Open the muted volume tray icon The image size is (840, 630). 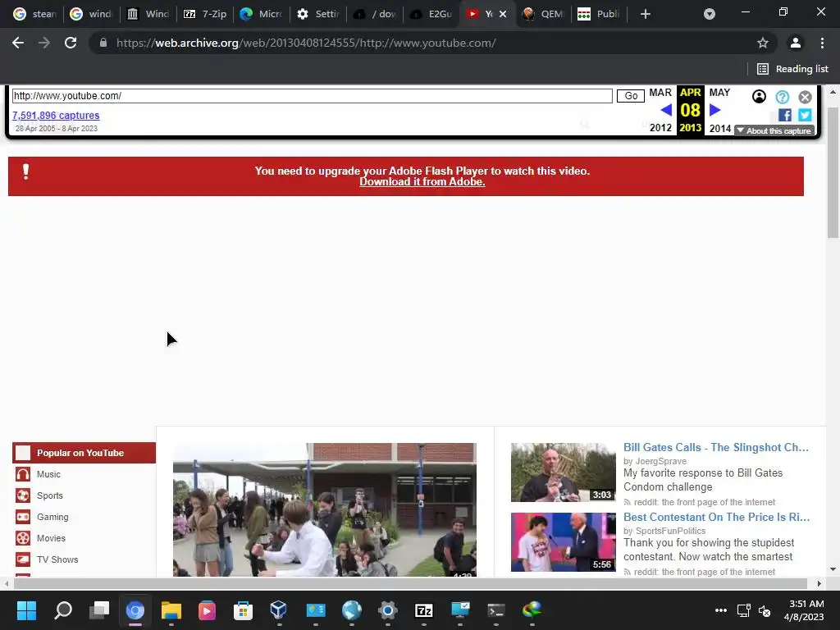tap(765, 610)
